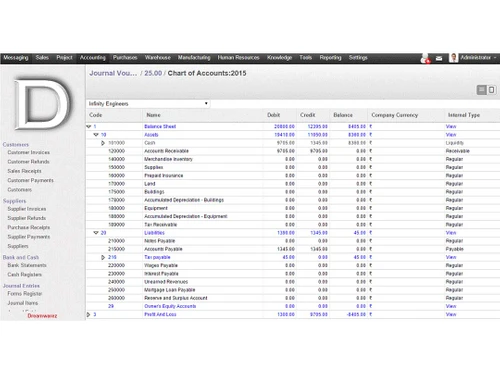Image resolution: width=500 pixels, height=375 pixels.
Task: Open the Sales menu
Action: pos(42,58)
